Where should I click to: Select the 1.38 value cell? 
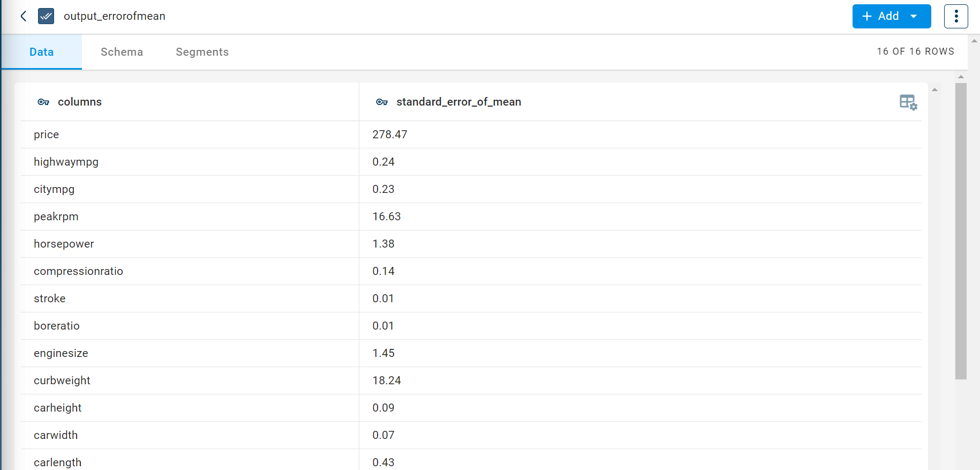tap(640, 244)
